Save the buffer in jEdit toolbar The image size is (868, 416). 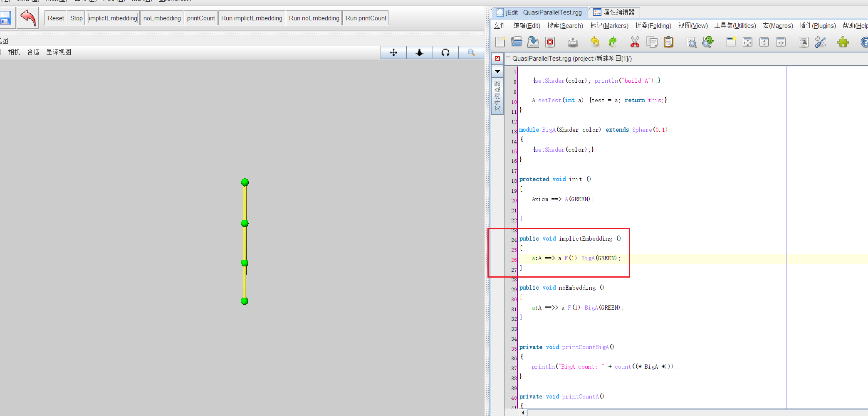tap(533, 42)
